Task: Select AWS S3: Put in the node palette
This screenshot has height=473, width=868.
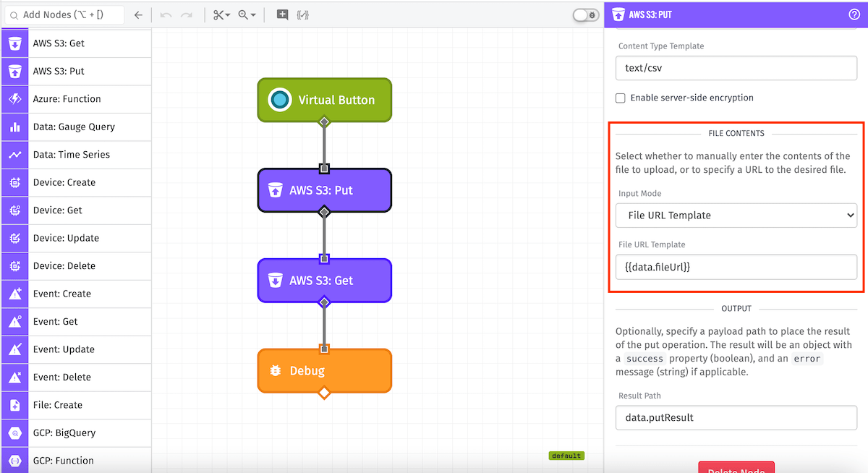Action: [76, 71]
